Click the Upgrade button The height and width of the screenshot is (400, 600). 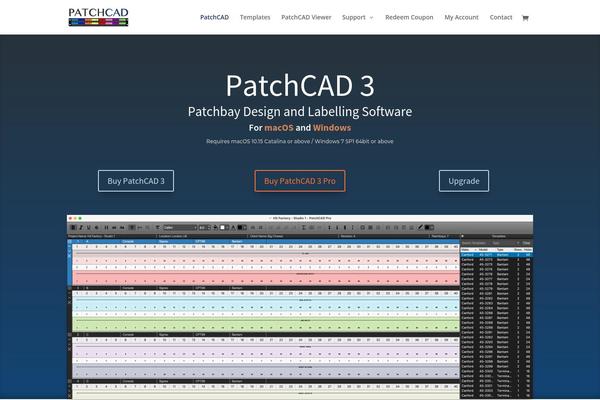(464, 181)
